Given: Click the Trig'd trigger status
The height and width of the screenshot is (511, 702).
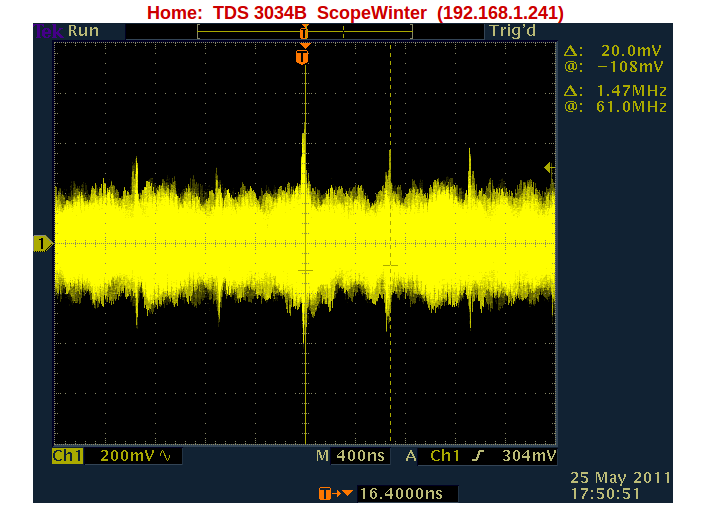Looking at the screenshot, I should 512,31.
